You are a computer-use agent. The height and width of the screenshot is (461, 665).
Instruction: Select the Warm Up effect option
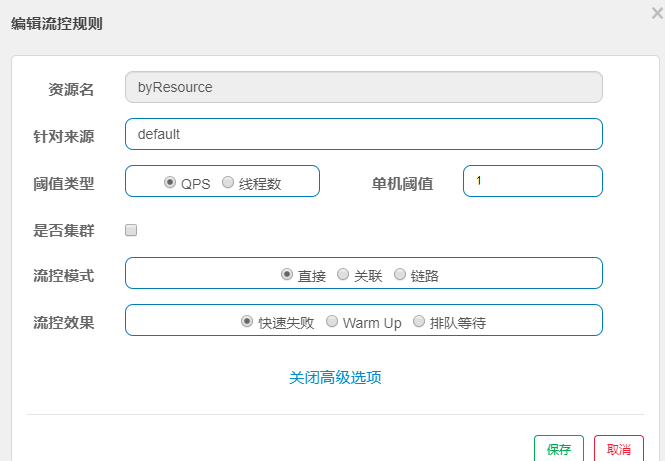tap(332, 322)
